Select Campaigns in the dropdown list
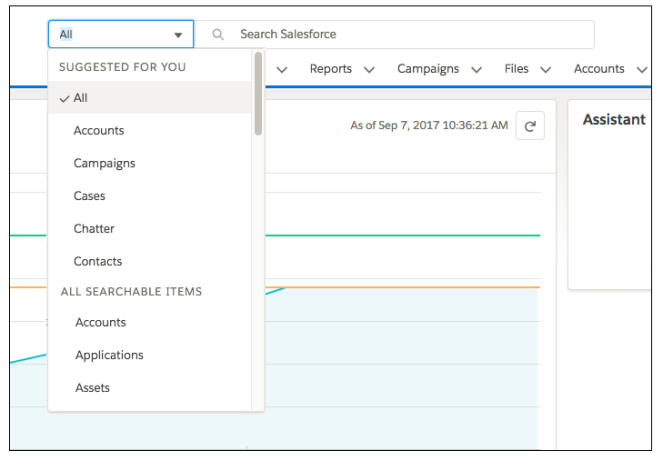The height and width of the screenshot is (461, 663). (x=150, y=163)
